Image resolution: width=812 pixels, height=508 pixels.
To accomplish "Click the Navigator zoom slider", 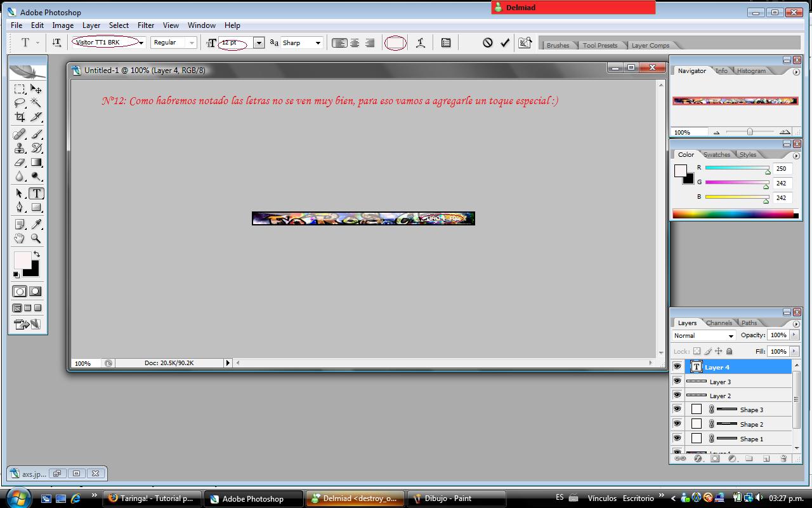I will 750,132.
